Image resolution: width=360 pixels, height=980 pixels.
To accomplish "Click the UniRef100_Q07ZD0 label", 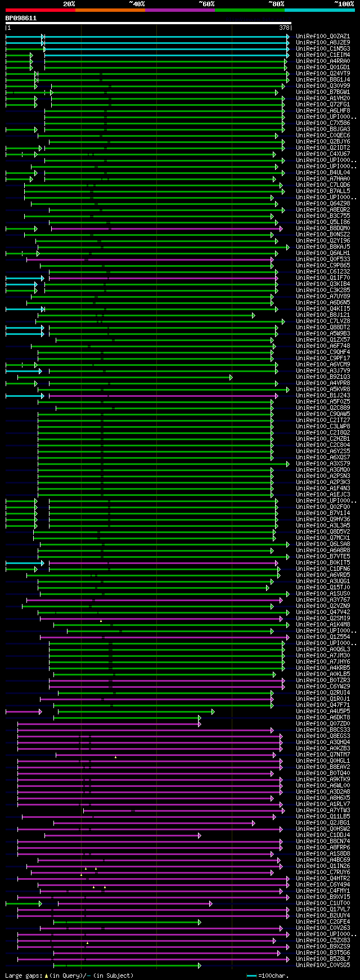I will tap(323, 723).
